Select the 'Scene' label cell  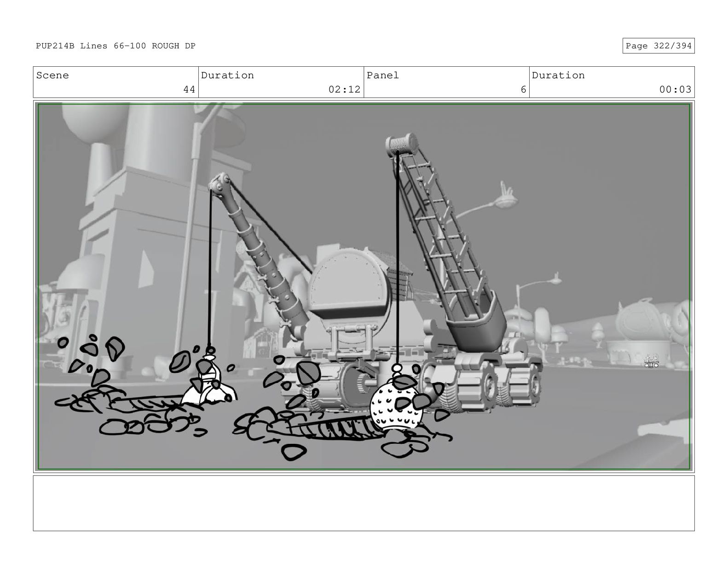coord(116,82)
